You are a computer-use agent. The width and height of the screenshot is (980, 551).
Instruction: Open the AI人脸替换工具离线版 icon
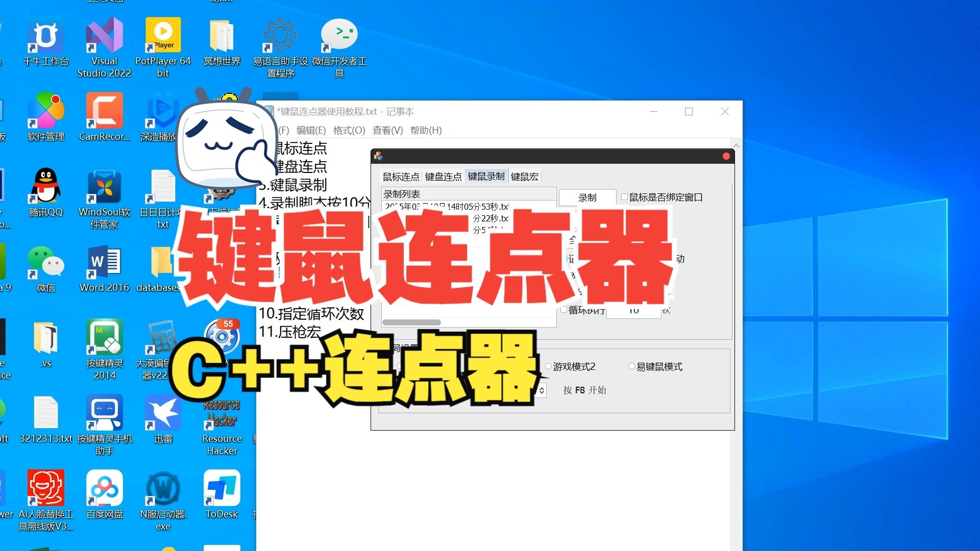pos(46,500)
